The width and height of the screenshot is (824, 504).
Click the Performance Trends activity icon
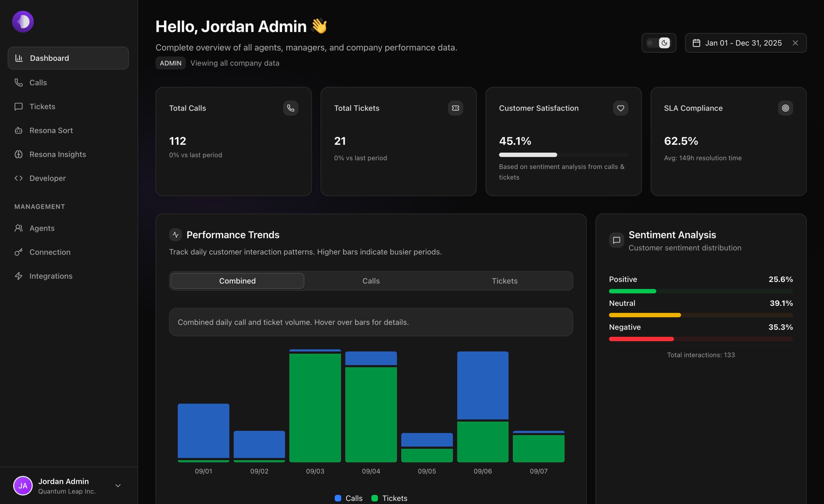click(x=175, y=235)
